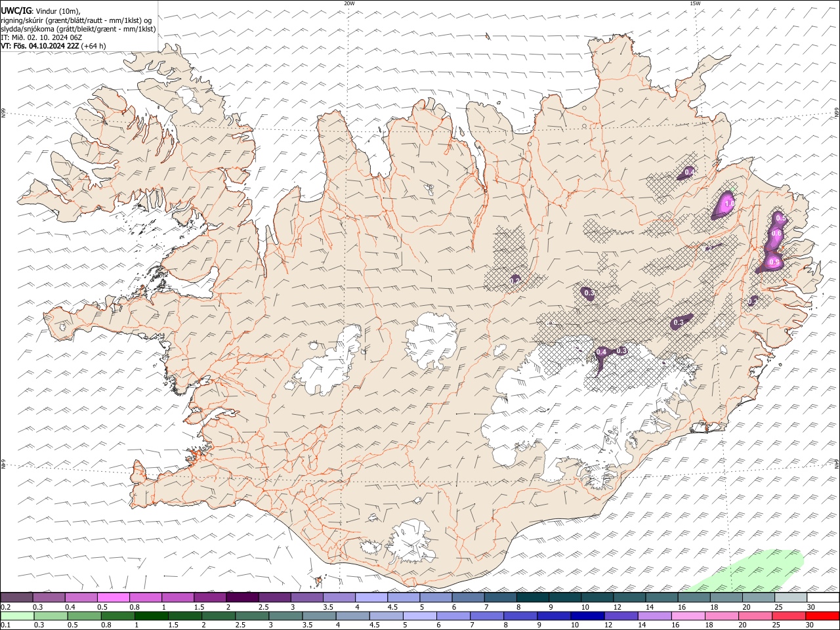840x630 pixels.
Task: Click the magenta snowfall contour labeled 1.0
Action: click(x=723, y=205)
